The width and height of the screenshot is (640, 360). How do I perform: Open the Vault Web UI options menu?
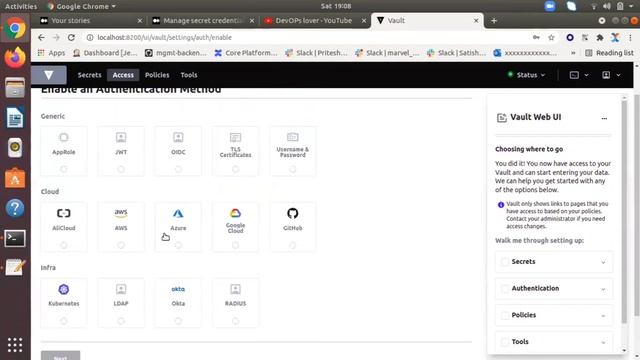(604, 118)
